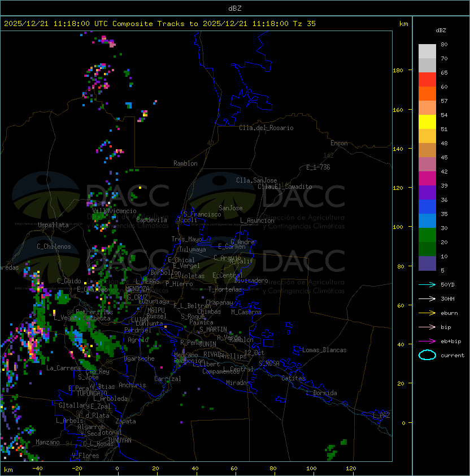Click the magenta eb+bip arrow legend icon
This screenshot has height=476, width=470.
coord(427,341)
